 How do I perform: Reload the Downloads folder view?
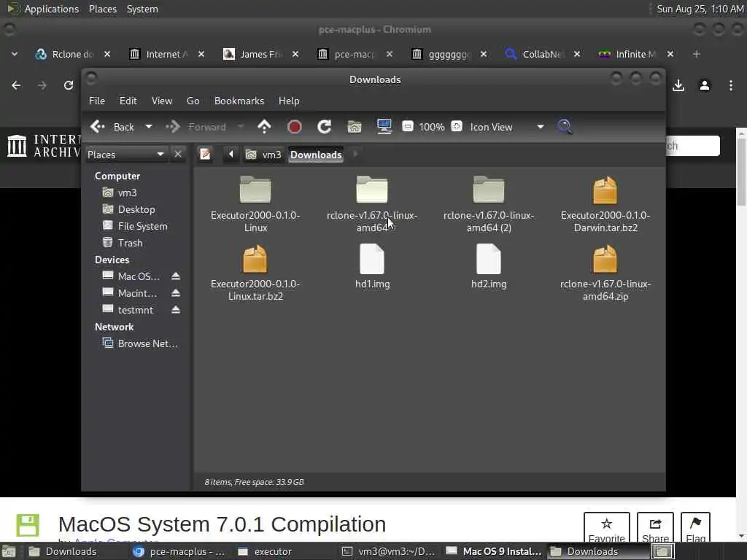point(324,127)
